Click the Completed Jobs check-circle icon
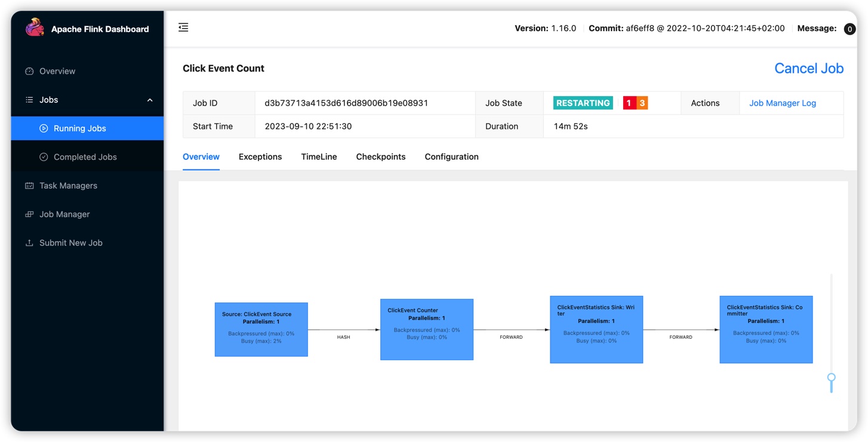 (x=44, y=157)
